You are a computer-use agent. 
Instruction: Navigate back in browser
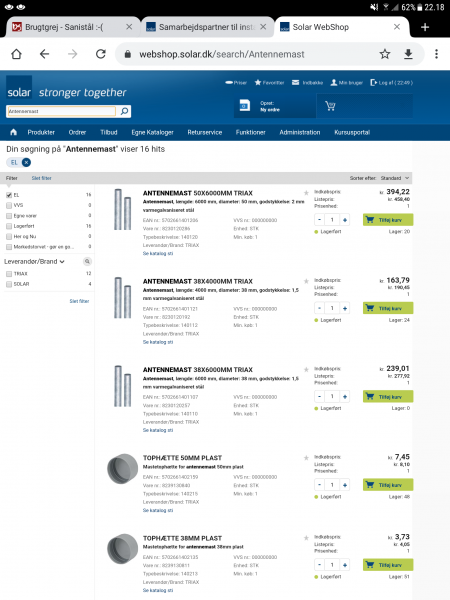tap(44, 54)
